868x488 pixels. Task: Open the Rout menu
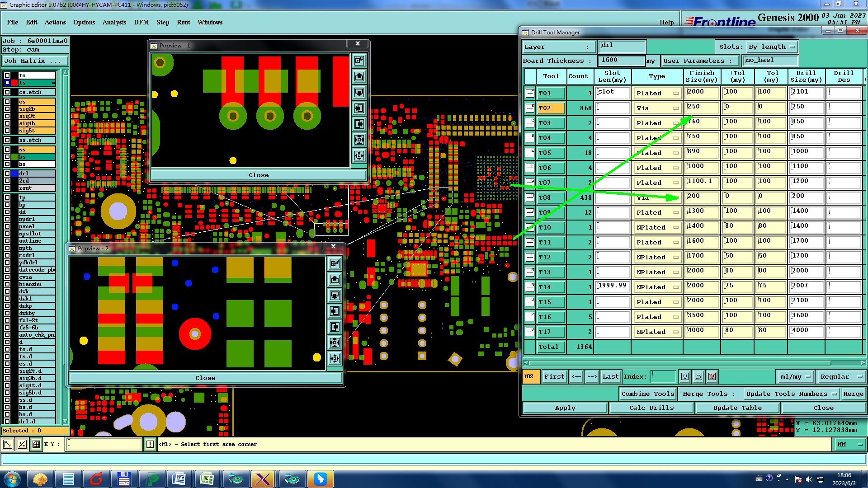point(184,22)
